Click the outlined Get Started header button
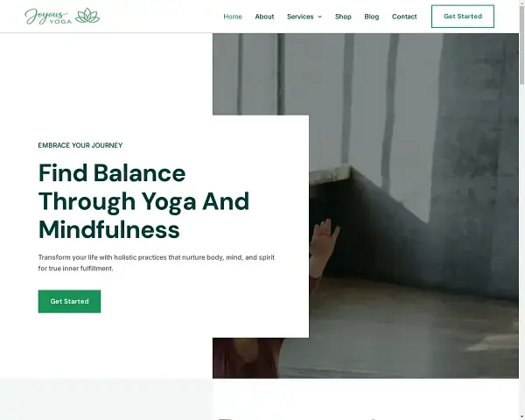525x420 pixels. click(463, 17)
